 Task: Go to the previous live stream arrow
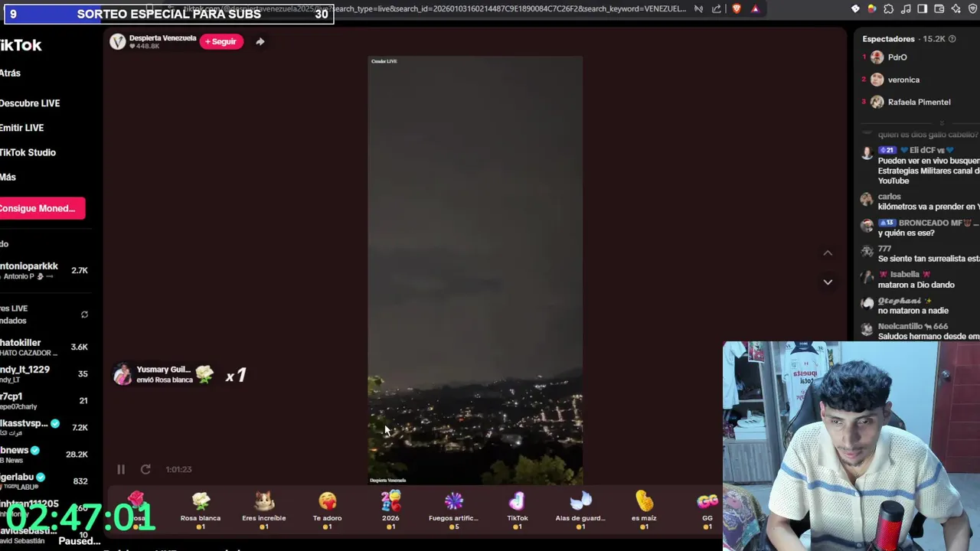coord(828,253)
